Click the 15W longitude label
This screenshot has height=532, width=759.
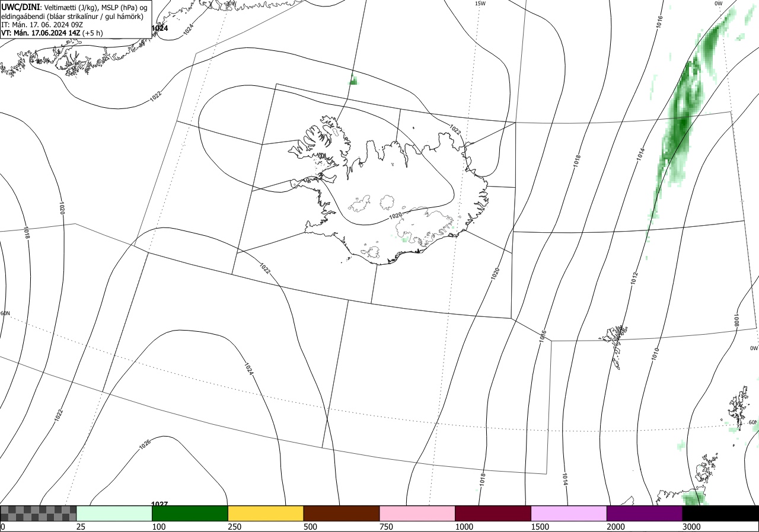pyautogui.click(x=480, y=4)
